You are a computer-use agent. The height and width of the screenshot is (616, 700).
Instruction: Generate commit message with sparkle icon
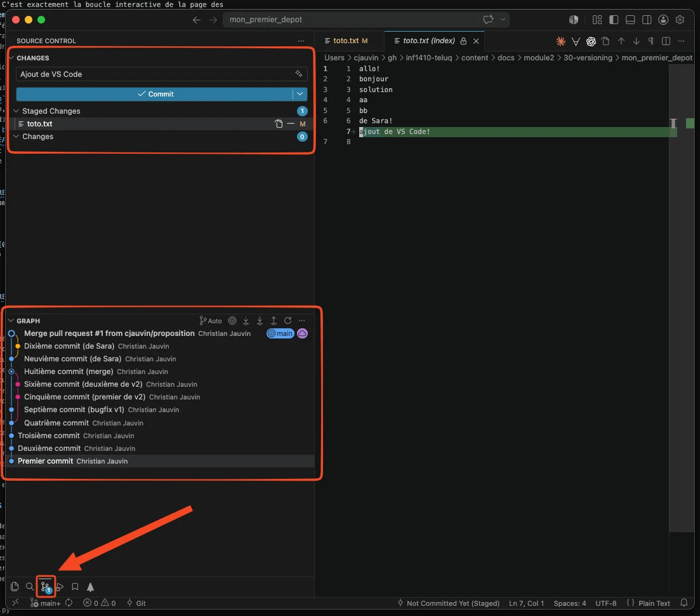299,74
